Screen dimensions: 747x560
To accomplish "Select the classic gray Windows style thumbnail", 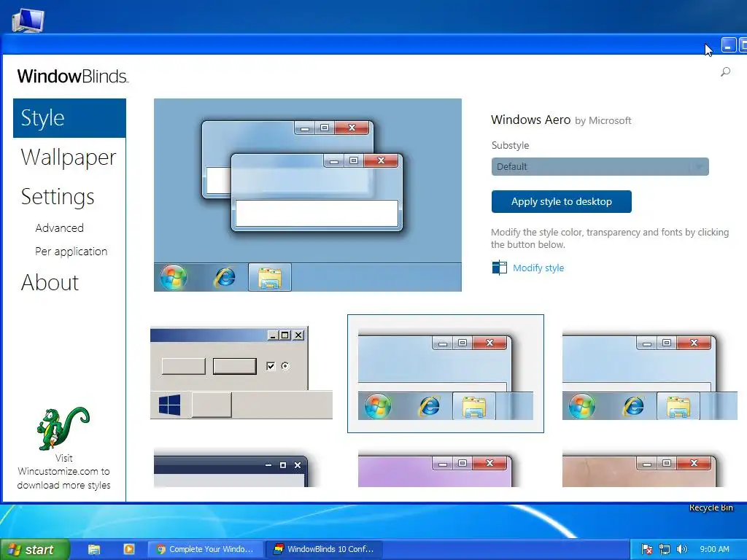I will tap(241, 373).
